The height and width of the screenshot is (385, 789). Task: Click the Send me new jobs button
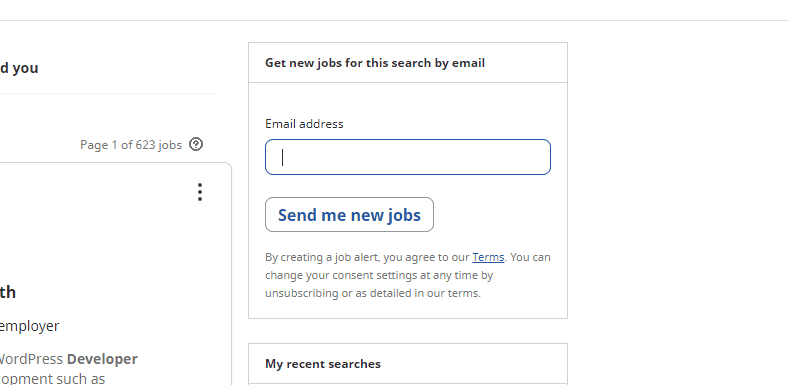coord(349,214)
